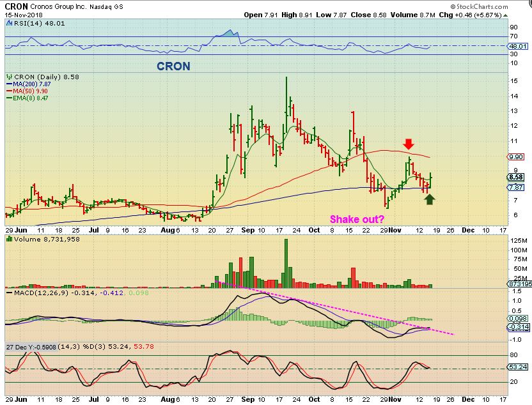This screenshot has height=405, width=532.
Task: Click the 'Cronos Group Inc.' company name
Action: click(58, 6)
